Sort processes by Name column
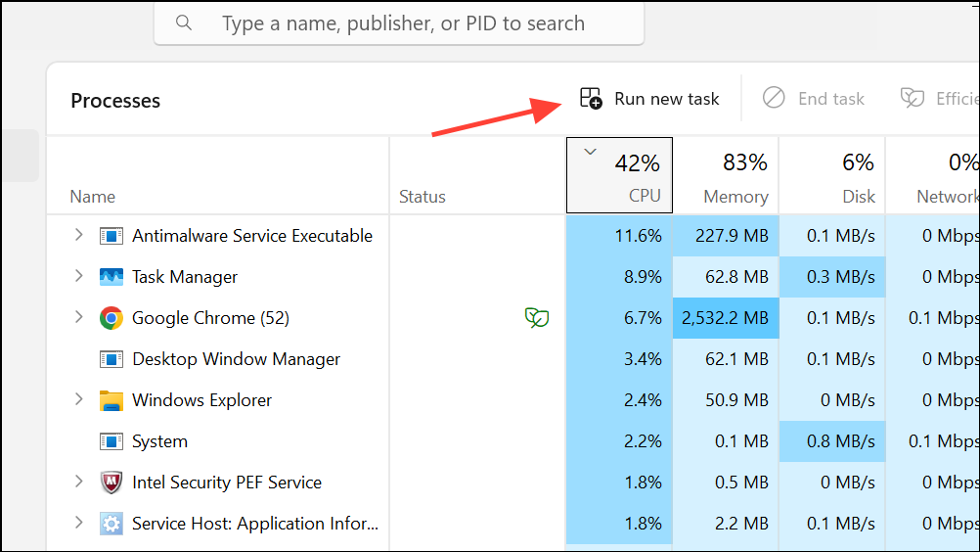The image size is (980, 552). pos(93,197)
